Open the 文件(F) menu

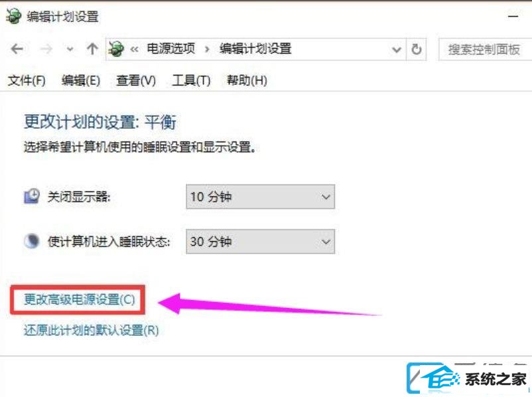[x=27, y=81]
